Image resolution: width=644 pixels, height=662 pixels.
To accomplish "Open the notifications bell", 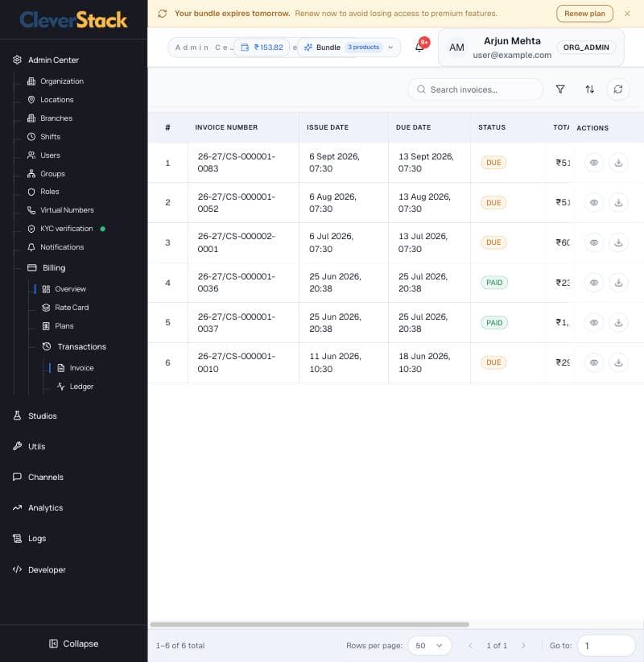I will click(x=419, y=47).
